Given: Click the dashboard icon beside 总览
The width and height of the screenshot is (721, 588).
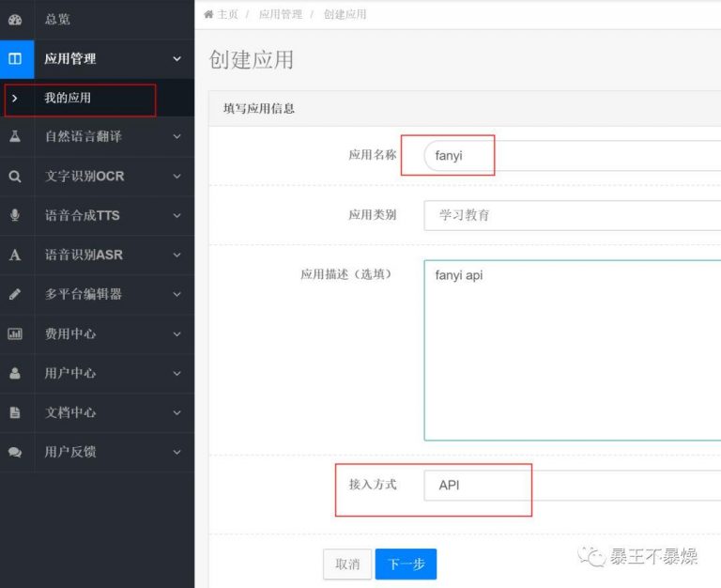Looking at the screenshot, I should tap(15, 20).
